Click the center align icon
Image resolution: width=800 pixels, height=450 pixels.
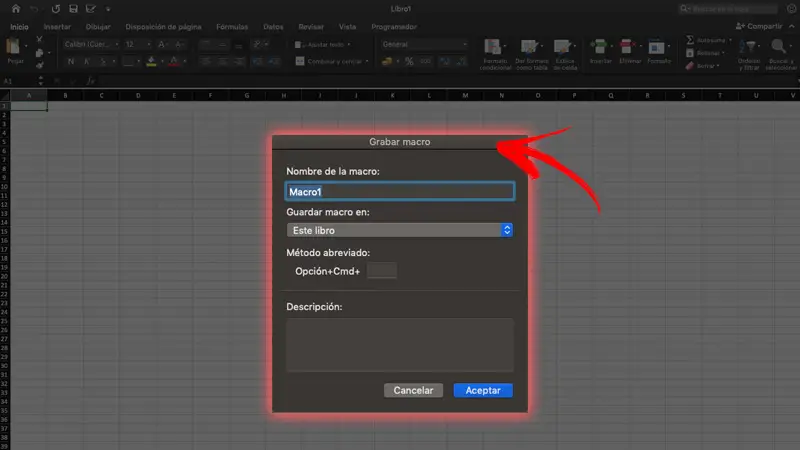pos(223,62)
